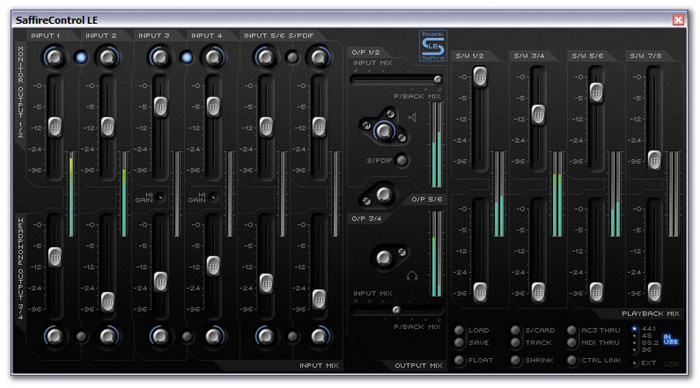
Task: Click the O/P 5/6 output level knob
Action: coord(383,194)
